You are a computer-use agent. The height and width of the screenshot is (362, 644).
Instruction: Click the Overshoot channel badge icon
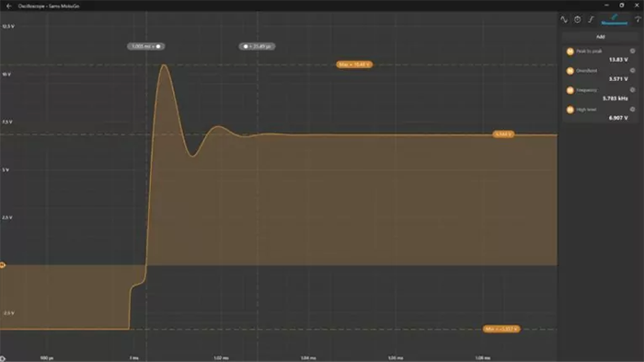(570, 71)
